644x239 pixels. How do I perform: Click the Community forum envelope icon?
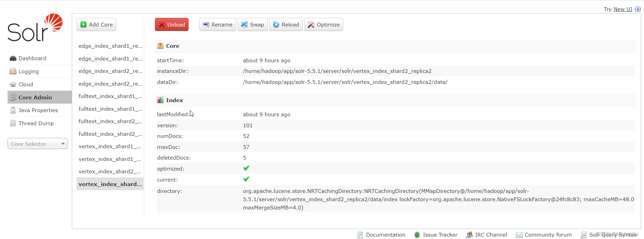pyautogui.click(x=519, y=235)
